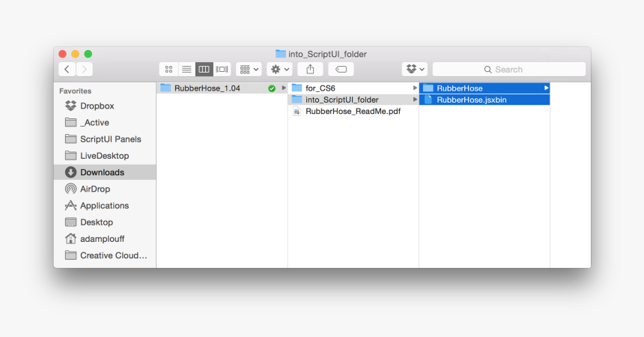
Task: Click the LiveDesktop folder icon
Action: pos(70,155)
